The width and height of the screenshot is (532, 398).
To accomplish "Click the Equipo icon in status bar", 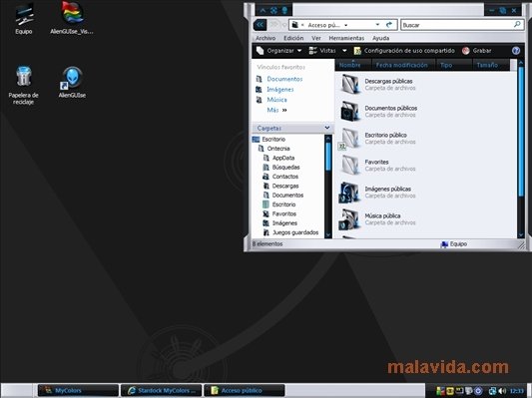I will pyautogui.click(x=444, y=244).
